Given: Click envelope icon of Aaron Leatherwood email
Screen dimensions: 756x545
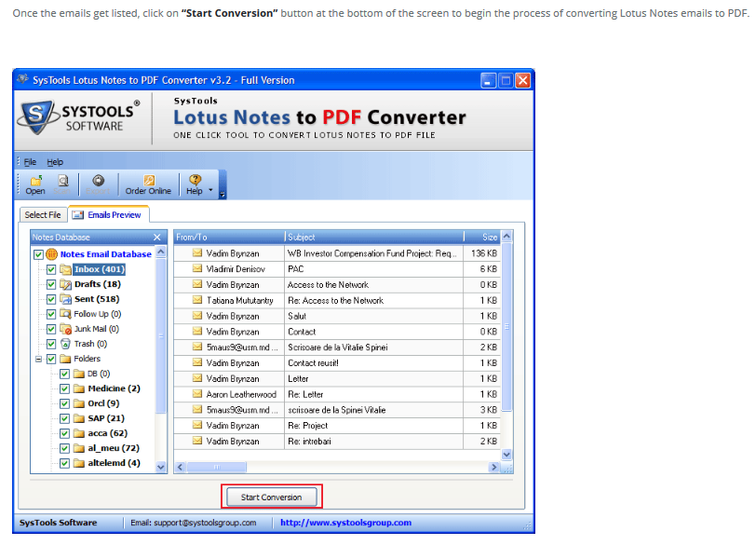Looking at the screenshot, I should coord(197,394).
